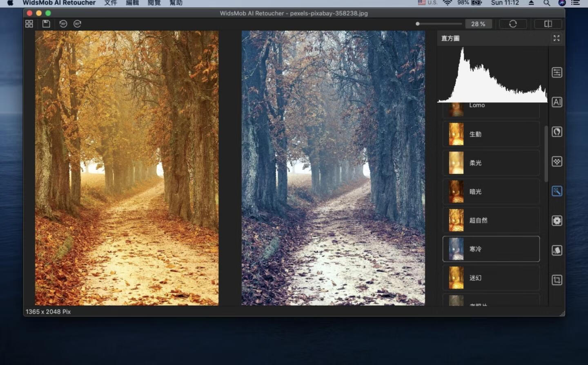Open the 文件 menu
The height and width of the screenshot is (365, 588).
[x=111, y=3]
